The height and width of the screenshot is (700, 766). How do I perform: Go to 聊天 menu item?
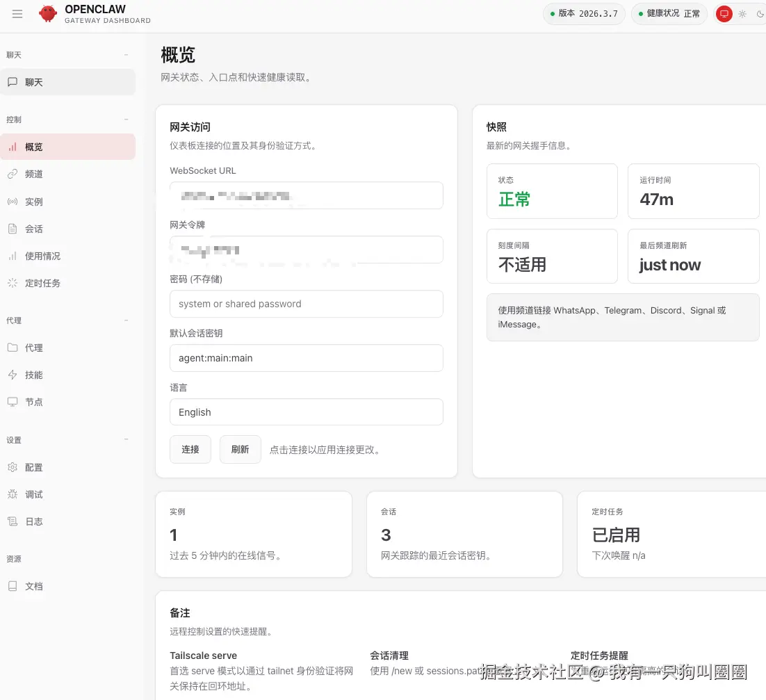(67, 82)
